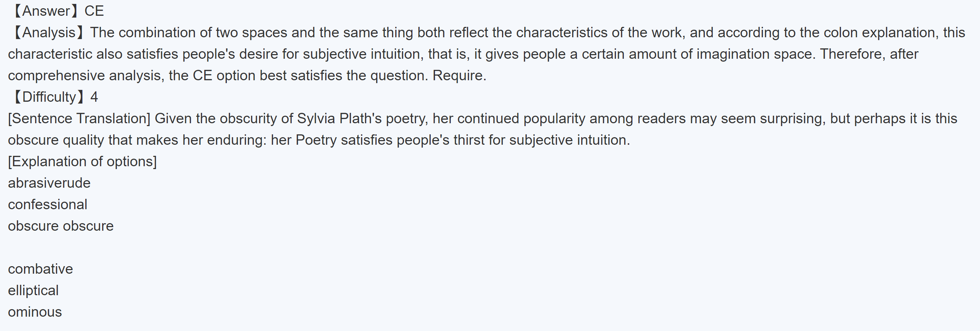Select the option word ominous

pyautogui.click(x=35, y=312)
